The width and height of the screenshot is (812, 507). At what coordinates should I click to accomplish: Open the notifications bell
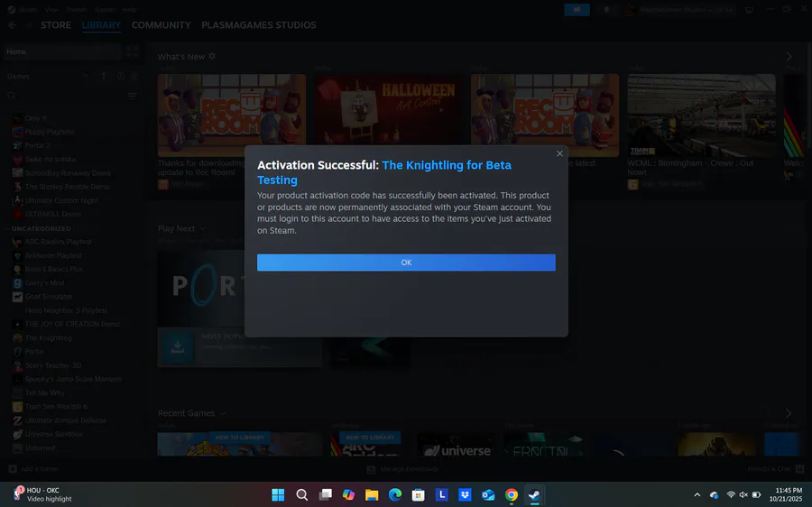pos(606,9)
